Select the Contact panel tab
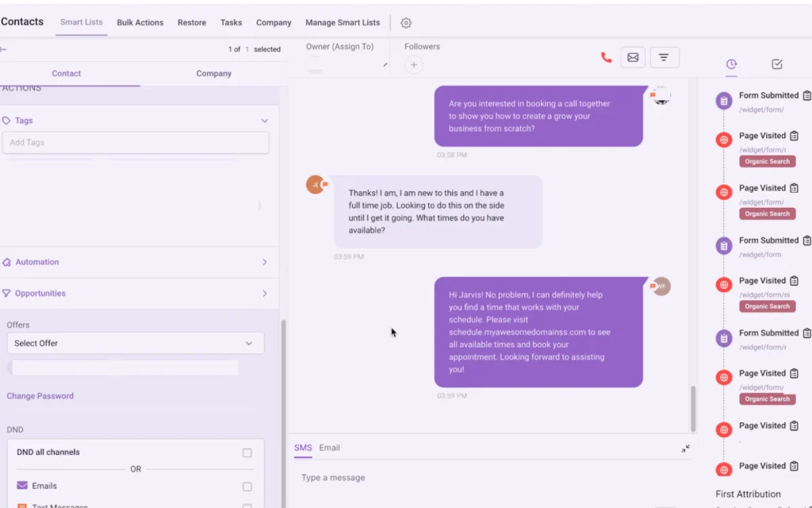The image size is (812, 508). click(67, 74)
